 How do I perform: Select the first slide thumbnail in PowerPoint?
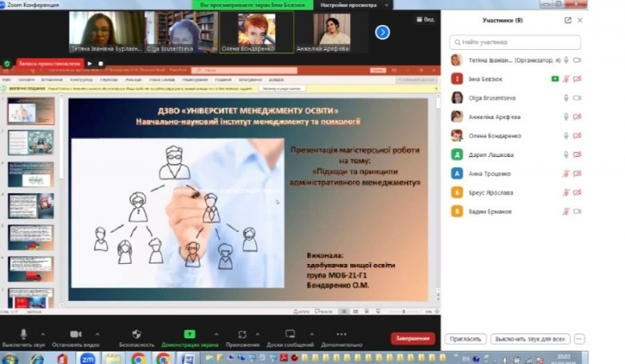pos(30,111)
